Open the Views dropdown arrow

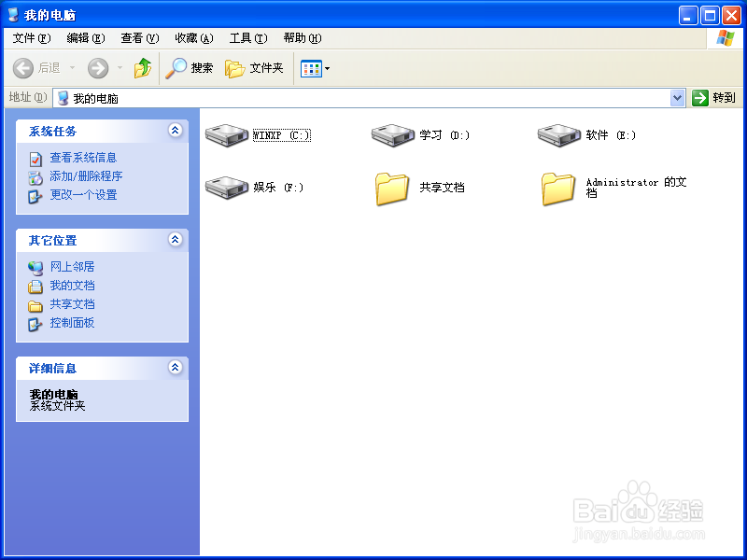(328, 68)
